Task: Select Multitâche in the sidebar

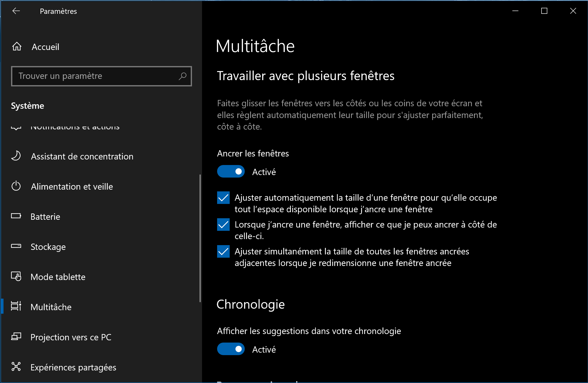Action: [x=51, y=307]
